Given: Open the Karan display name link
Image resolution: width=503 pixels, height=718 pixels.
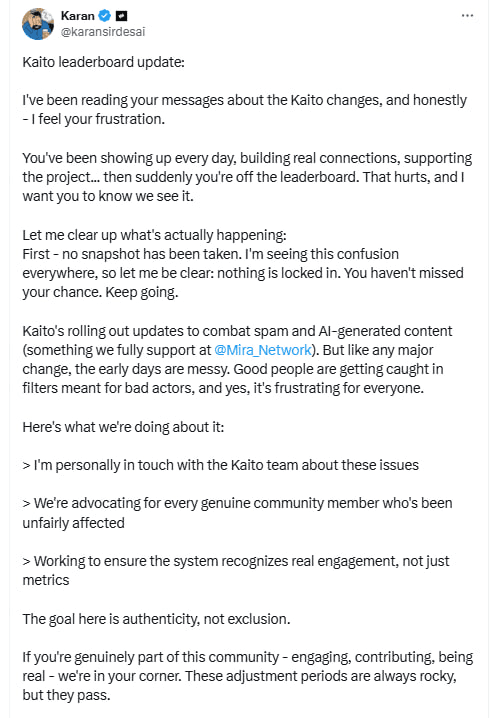Looking at the screenshot, I should point(77,16).
